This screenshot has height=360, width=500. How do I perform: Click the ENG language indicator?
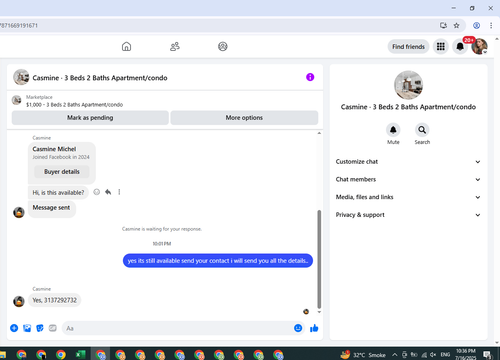coord(445,354)
